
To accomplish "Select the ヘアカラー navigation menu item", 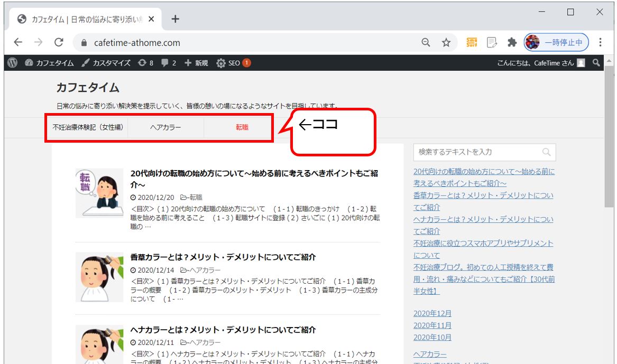I will click(165, 127).
